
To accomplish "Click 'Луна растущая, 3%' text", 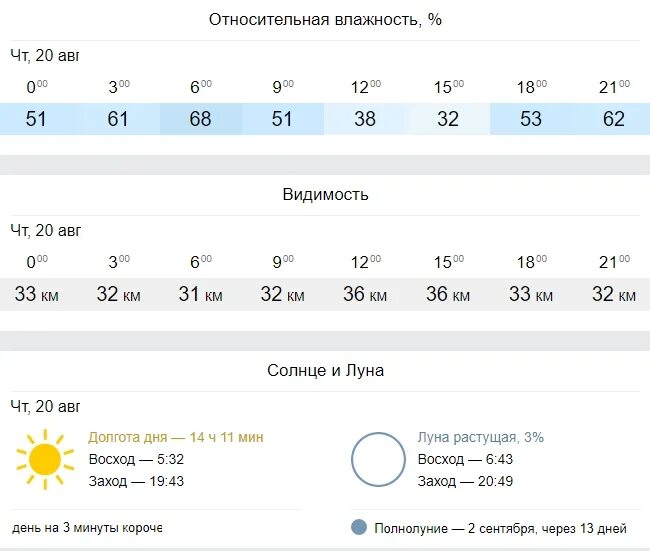I will [481, 437].
